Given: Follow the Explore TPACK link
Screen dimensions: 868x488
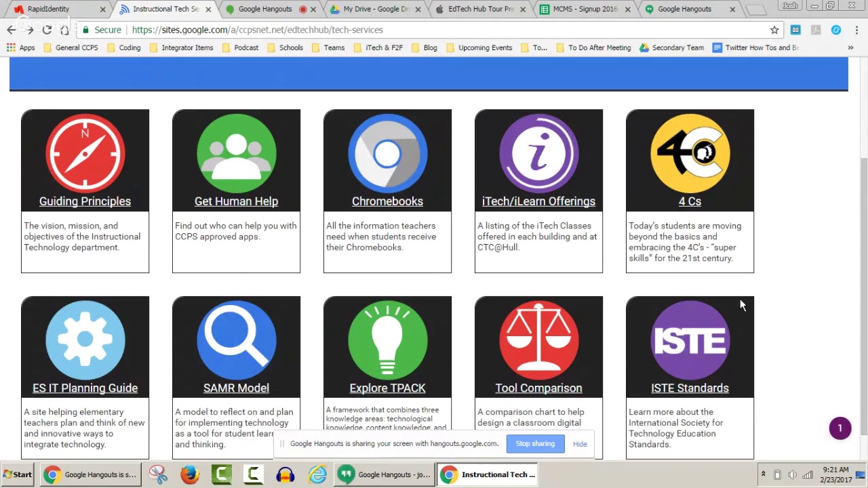Looking at the screenshot, I should point(387,388).
